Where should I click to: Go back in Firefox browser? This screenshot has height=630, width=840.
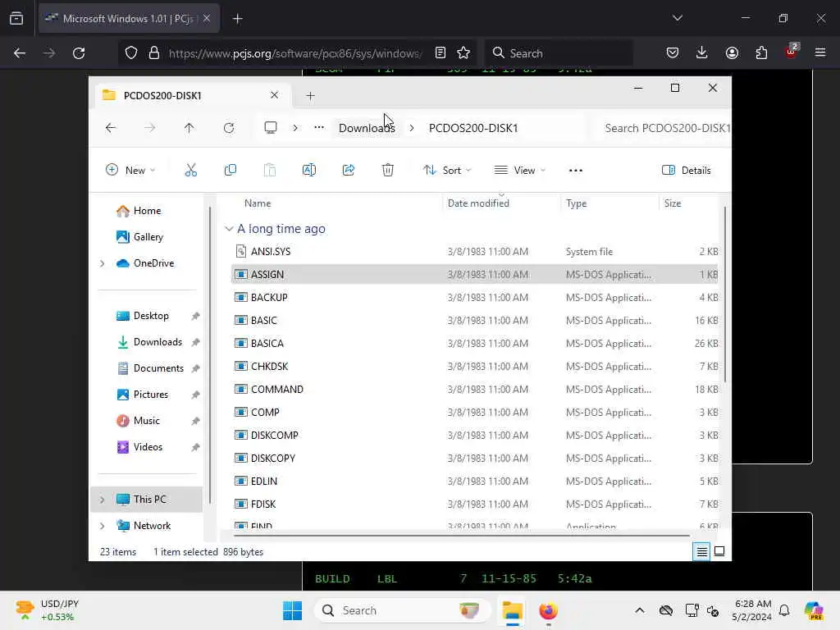(x=20, y=53)
